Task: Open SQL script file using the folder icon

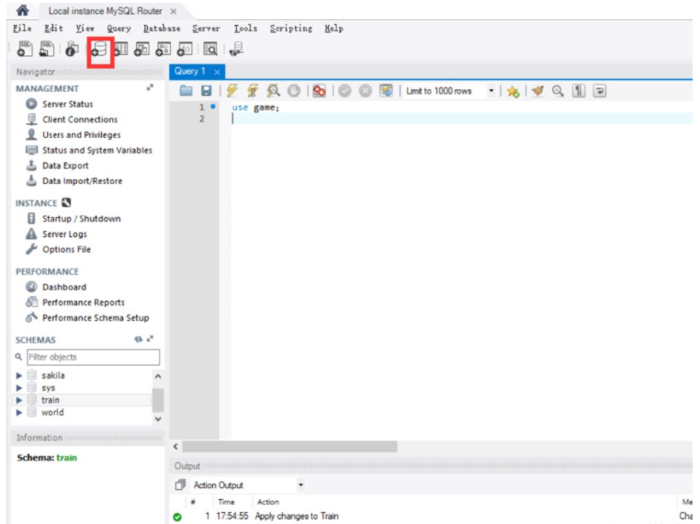Action: (186, 91)
